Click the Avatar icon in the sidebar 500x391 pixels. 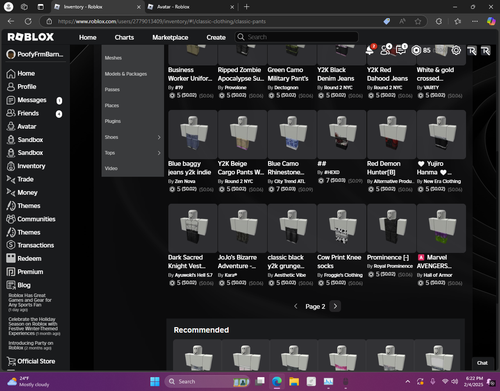point(11,126)
